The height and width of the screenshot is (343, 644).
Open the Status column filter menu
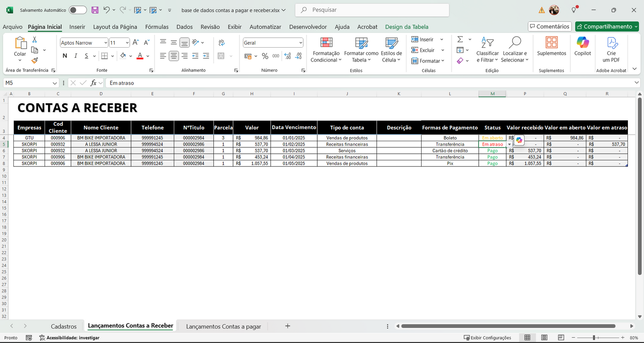click(x=509, y=144)
